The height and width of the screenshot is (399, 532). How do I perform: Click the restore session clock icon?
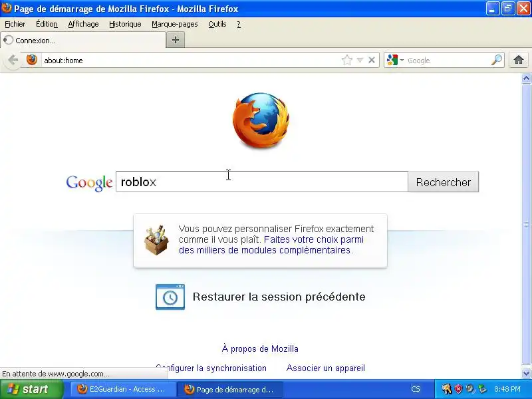(x=170, y=297)
